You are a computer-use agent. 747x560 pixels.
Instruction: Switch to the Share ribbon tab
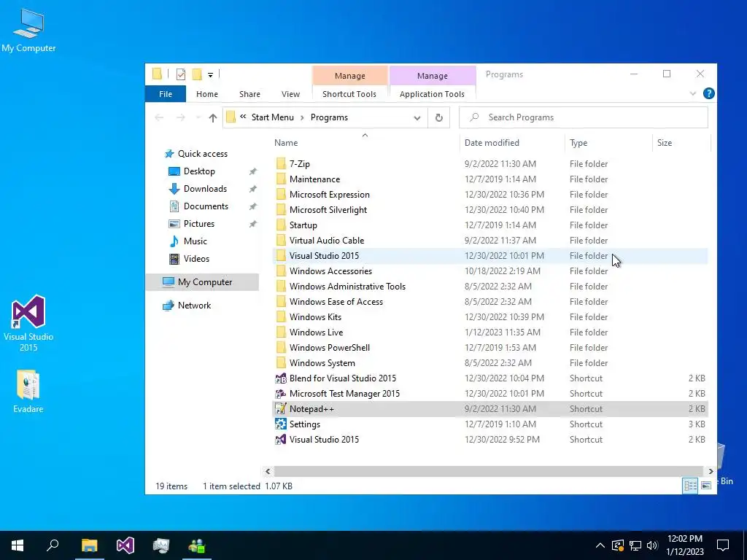pos(249,94)
